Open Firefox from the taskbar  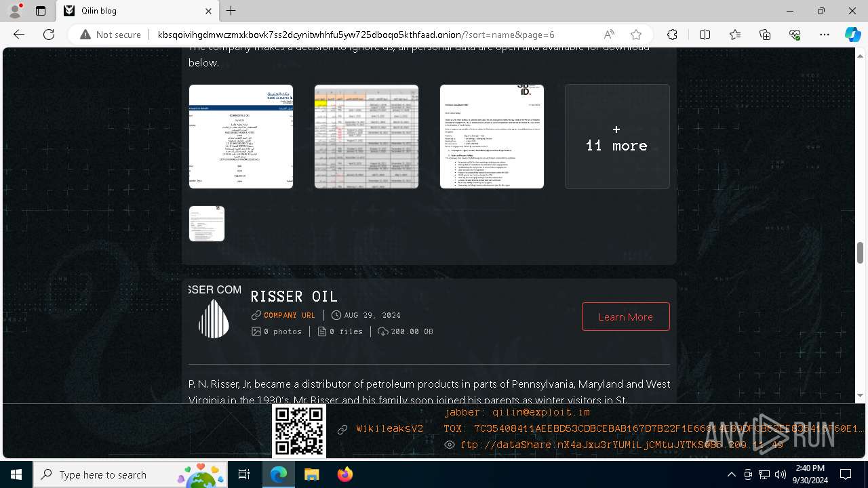pos(344,474)
